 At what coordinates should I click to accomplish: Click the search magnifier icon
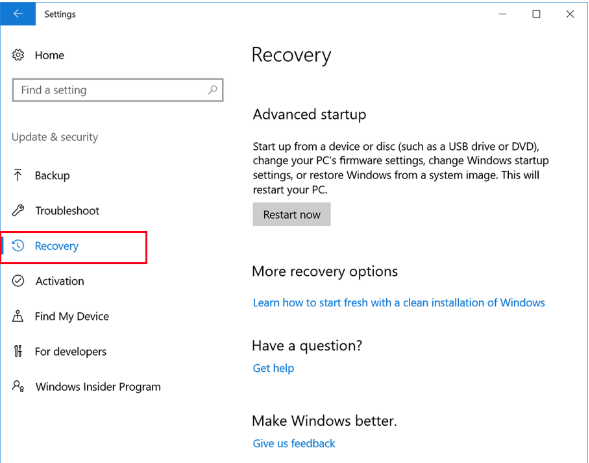(x=213, y=90)
